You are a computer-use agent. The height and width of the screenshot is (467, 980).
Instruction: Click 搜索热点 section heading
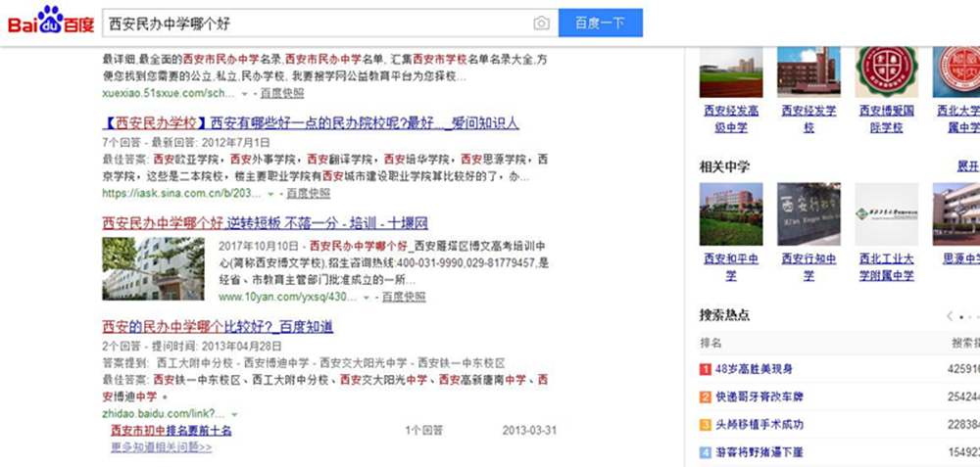click(x=724, y=315)
